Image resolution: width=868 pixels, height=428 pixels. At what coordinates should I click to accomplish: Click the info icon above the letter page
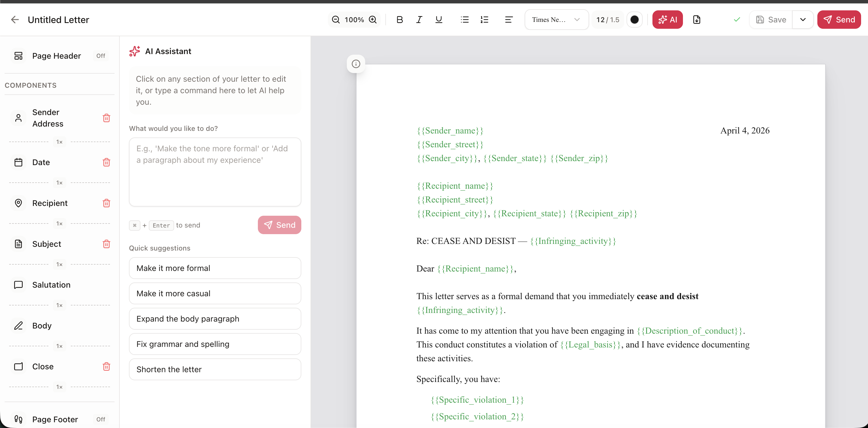pos(356,64)
